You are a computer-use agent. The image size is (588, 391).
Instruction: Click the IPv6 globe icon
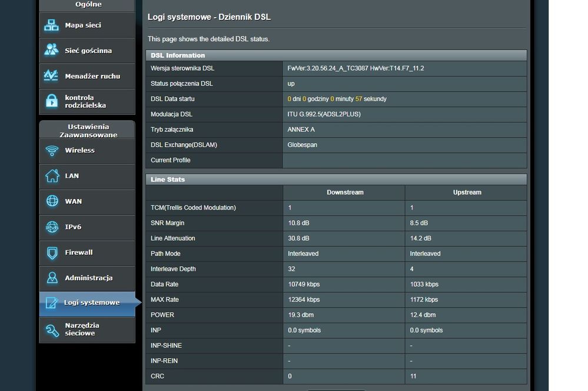point(52,227)
